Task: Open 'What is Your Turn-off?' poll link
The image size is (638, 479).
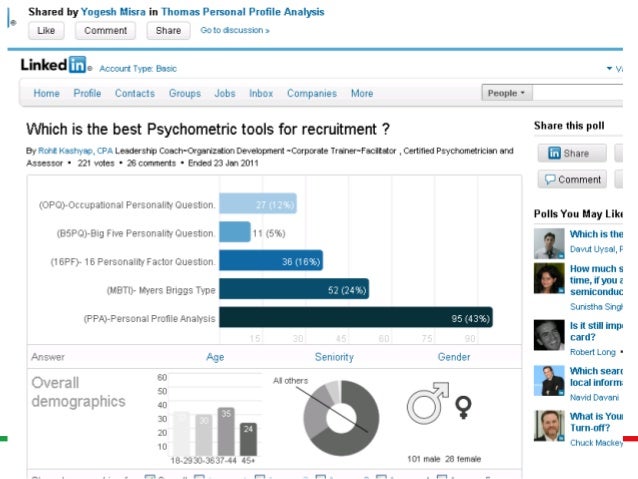Action: point(596,422)
